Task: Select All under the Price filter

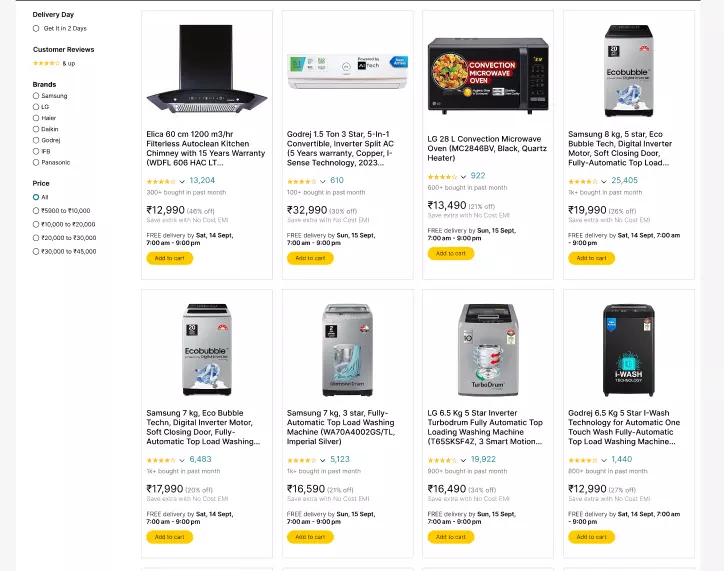Action: [36, 197]
